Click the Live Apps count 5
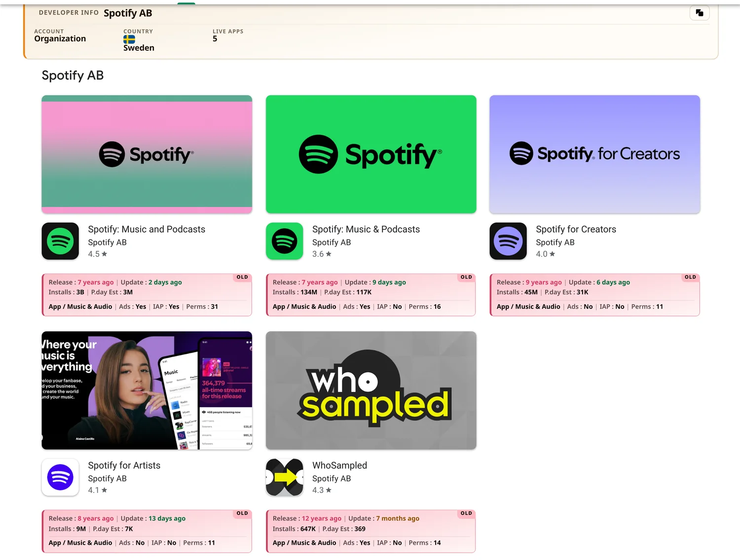Screen dimensions: 740x560 click(x=215, y=39)
